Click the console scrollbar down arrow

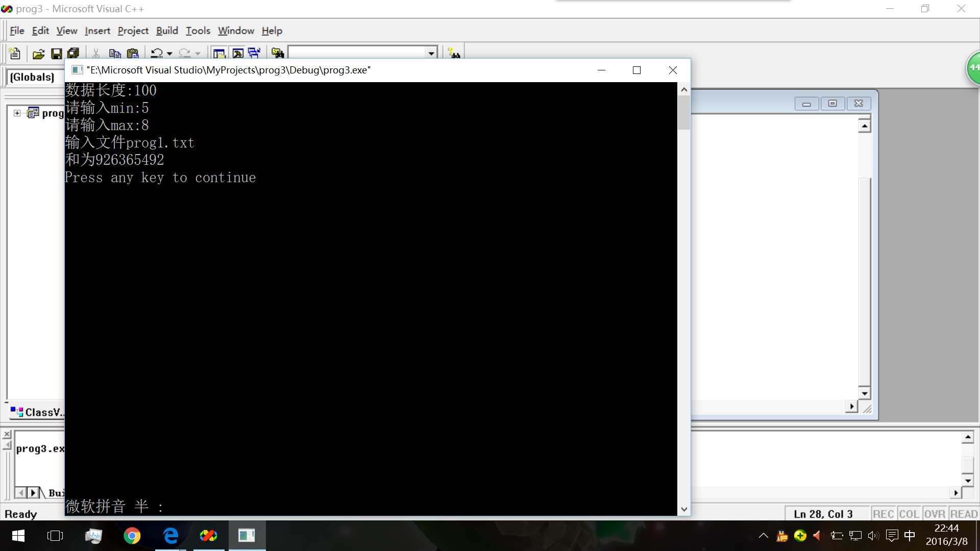(x=684, y=509)
